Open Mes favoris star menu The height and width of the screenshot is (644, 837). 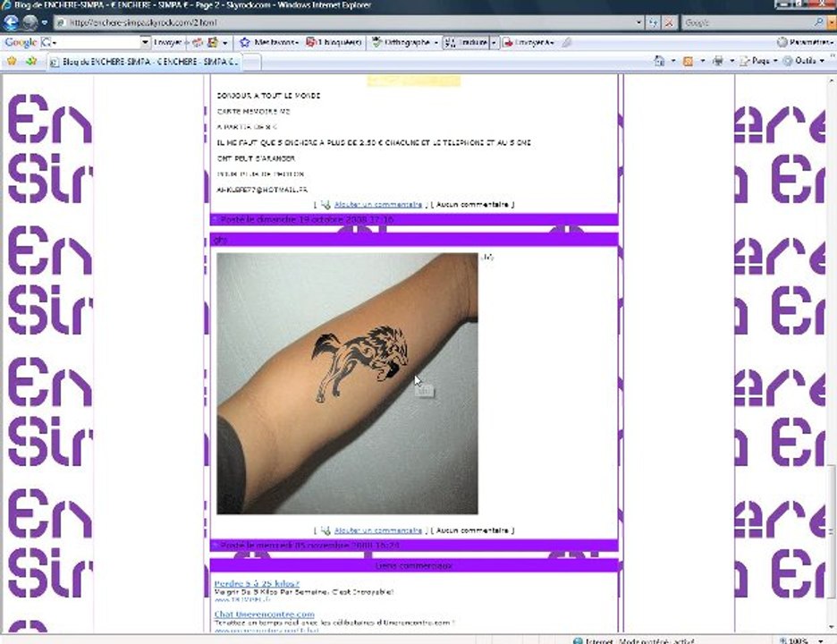pyautogui.click(x=269, y=42)
